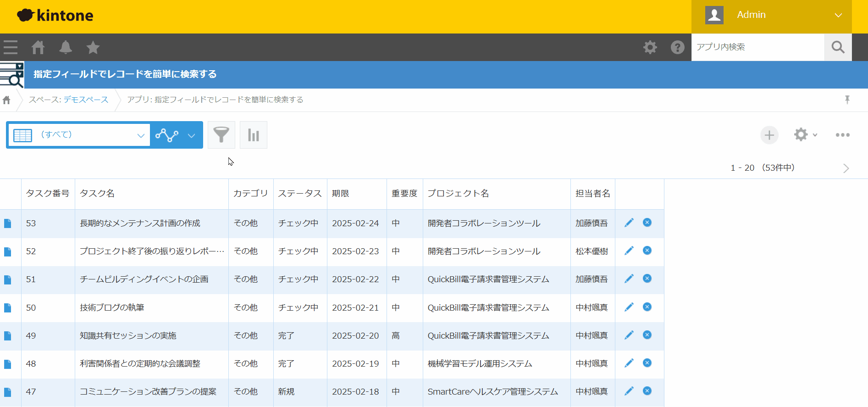Edit record 47 with pencil icon

coord(629,391)
